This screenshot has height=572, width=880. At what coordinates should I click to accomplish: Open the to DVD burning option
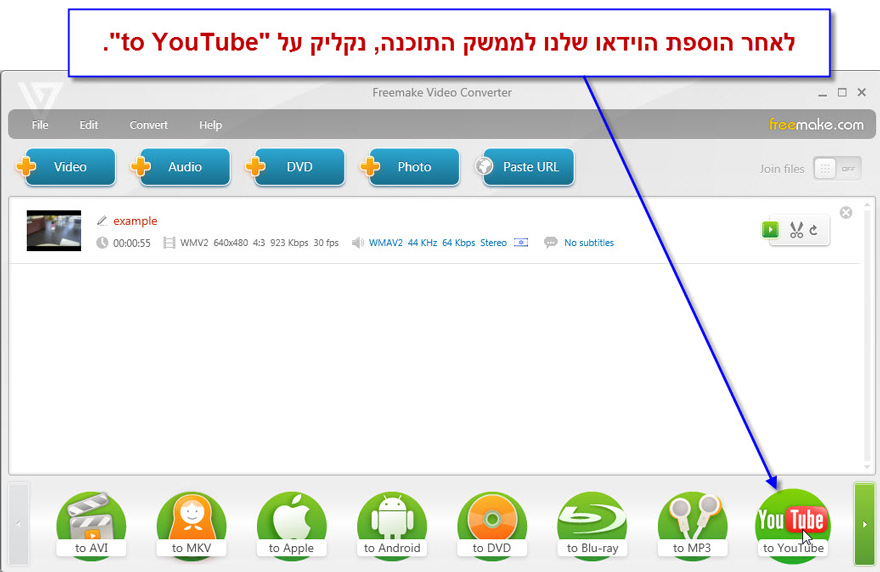[x=492, y=525]
